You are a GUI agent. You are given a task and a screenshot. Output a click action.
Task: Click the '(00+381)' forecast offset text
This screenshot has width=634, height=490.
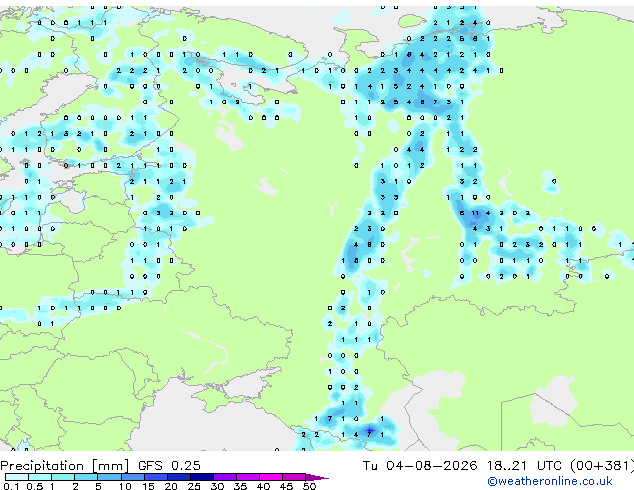(602, 466)
